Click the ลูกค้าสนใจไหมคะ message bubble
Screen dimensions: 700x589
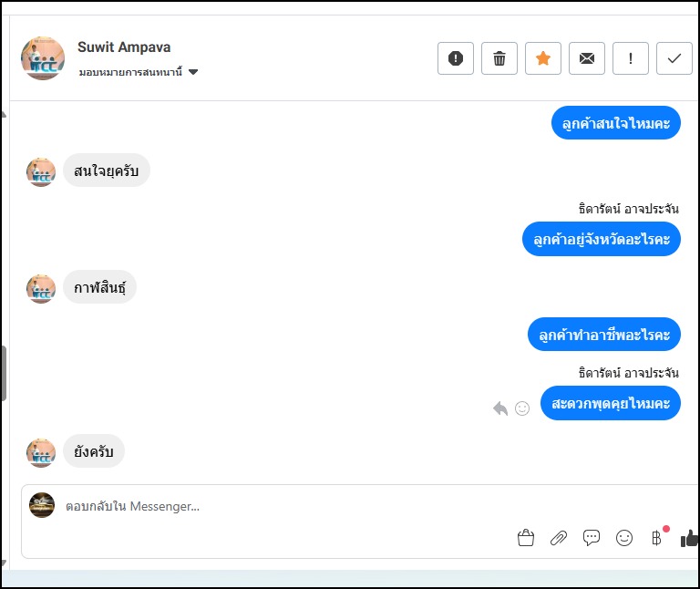616,123
